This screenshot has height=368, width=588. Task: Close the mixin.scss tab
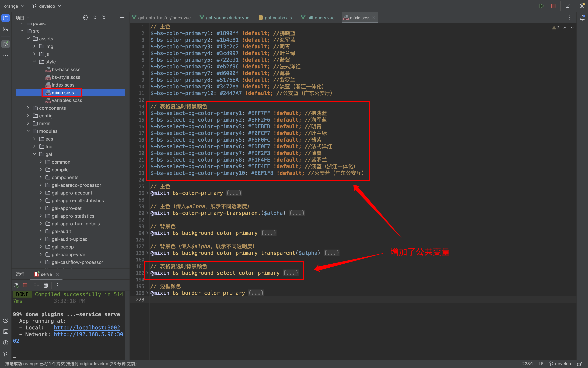(374, 18)
